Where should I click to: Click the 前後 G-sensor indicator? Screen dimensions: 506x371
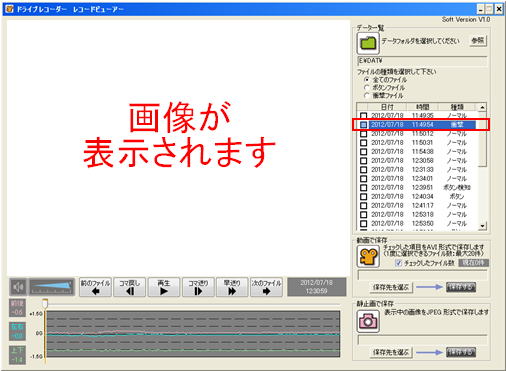pos(17,308)
